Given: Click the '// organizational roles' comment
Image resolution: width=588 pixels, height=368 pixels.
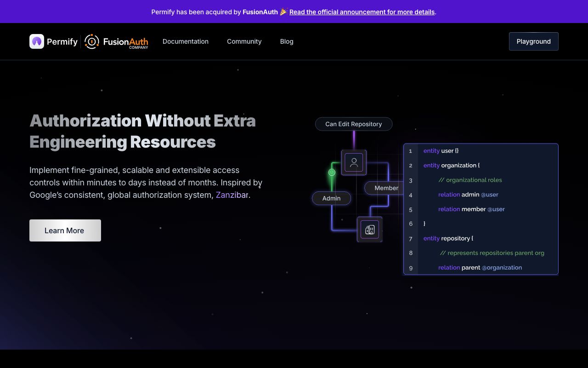Looking at the screenshot, I should click(x=470, y=180).
